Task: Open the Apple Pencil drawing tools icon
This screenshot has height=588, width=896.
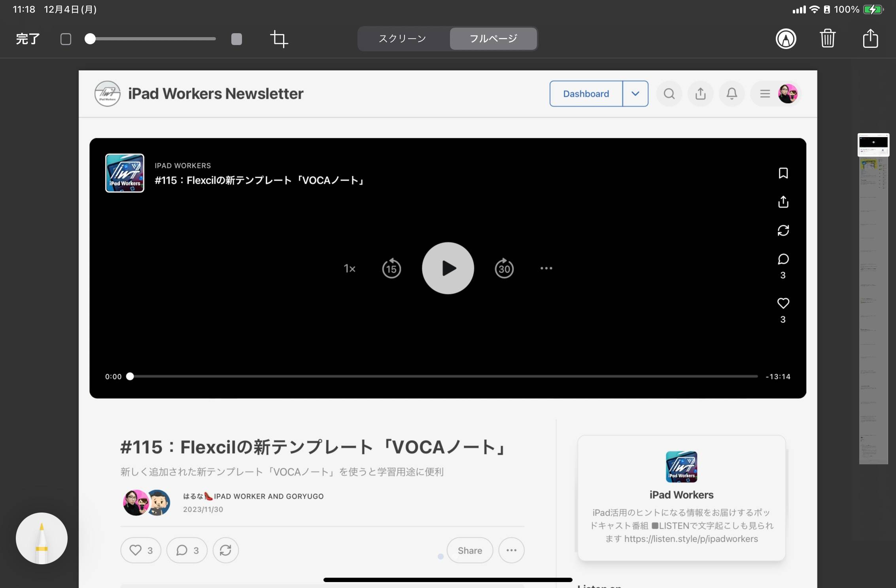Action: point(786,39)
